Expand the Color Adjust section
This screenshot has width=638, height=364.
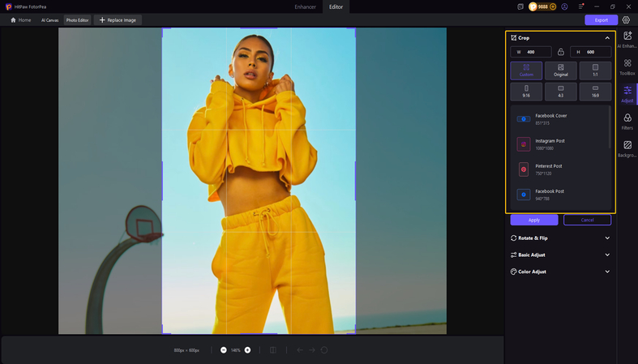pos(607,272)
